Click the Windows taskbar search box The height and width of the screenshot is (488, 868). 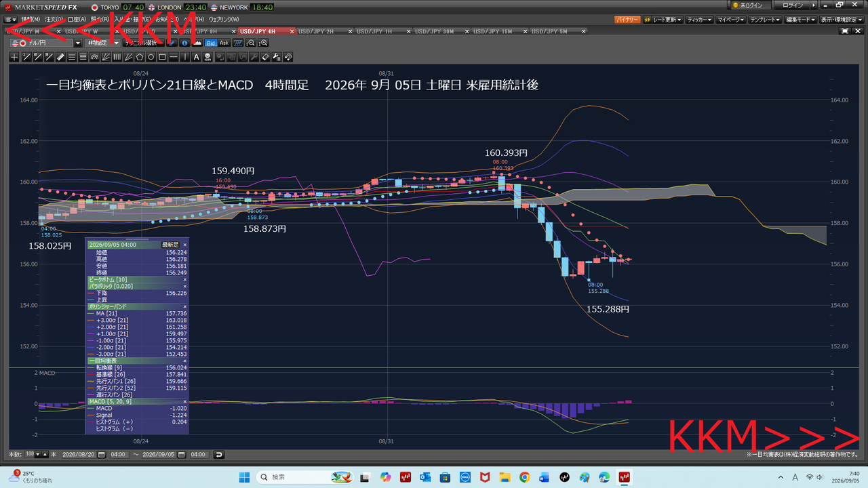304,477
